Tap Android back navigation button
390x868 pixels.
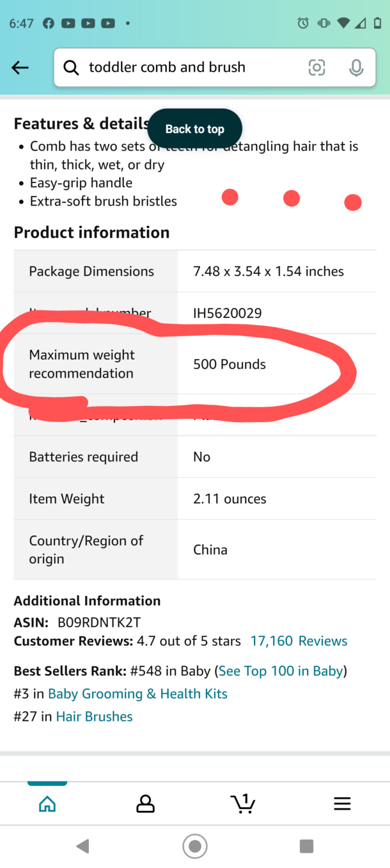[x=82, y=846]
